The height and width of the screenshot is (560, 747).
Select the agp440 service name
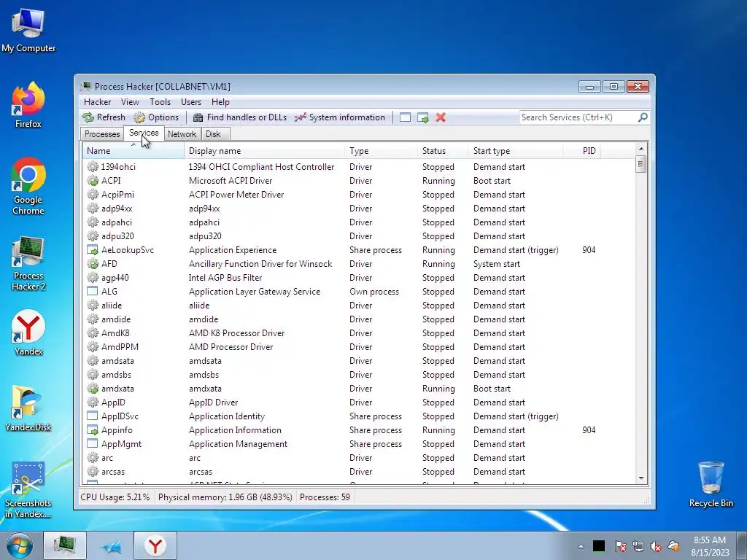[115, 278]
